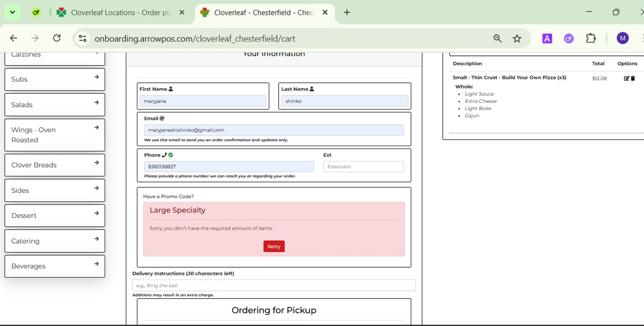644x326 pixels.
Task: Edit the Build Your Own Pizza cart item
Action: 626,79
